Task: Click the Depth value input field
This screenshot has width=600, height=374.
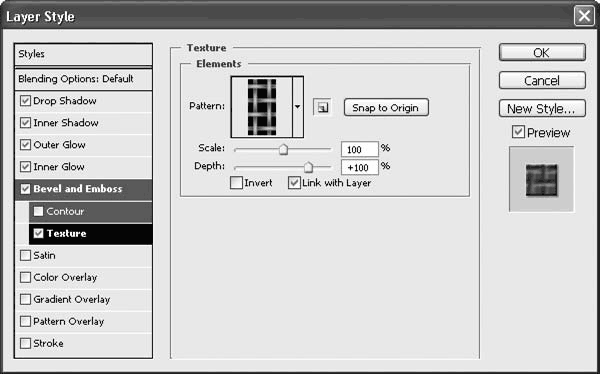Action: 360,167
